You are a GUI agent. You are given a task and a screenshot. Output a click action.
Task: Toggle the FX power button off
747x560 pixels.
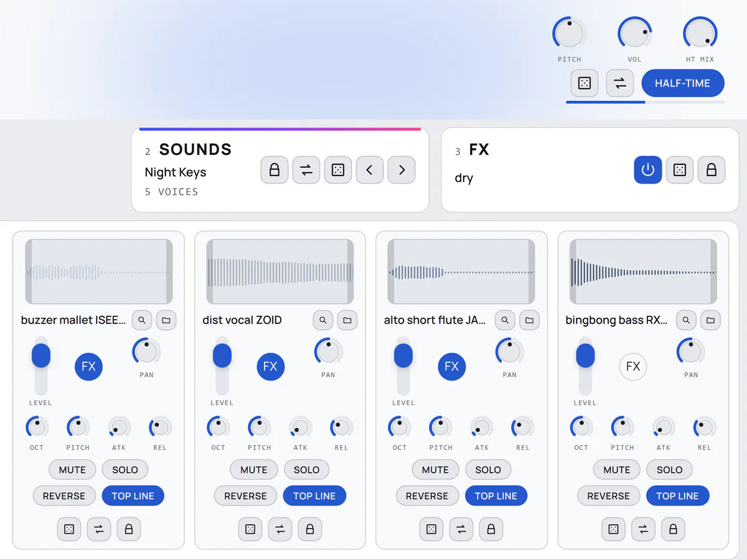pos(648,170)
